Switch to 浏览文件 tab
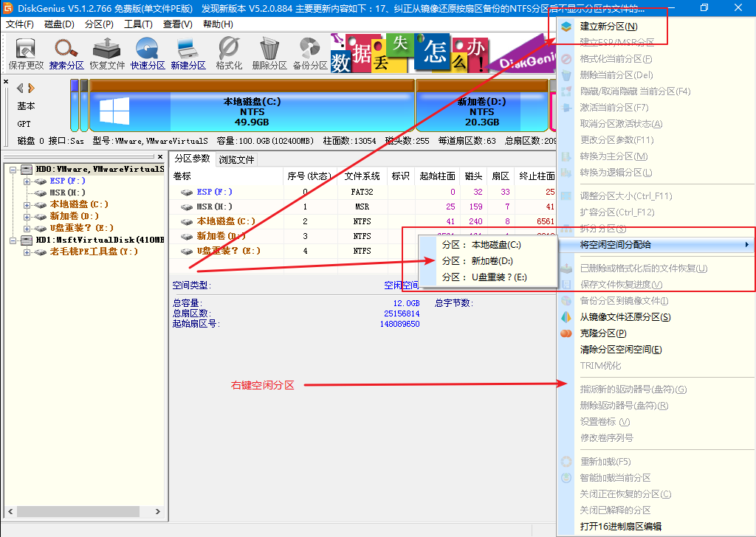 236,159
